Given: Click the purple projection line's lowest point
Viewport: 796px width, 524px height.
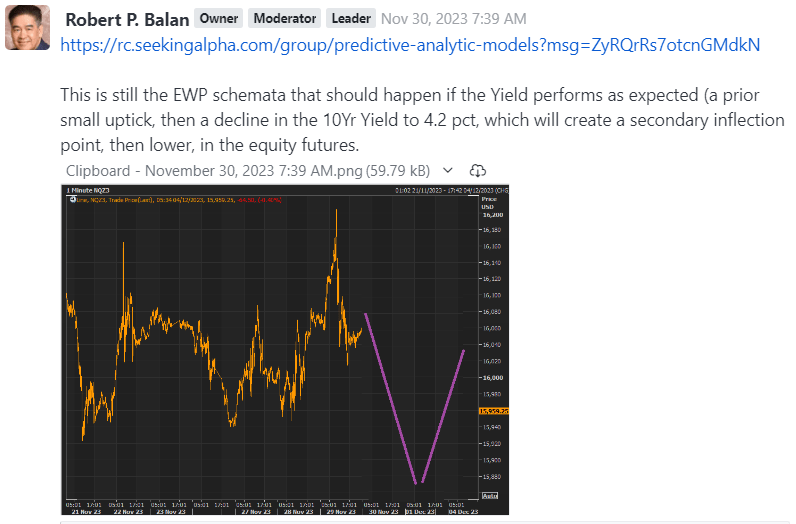Looking at the screenshot, I should coord(418,484).
